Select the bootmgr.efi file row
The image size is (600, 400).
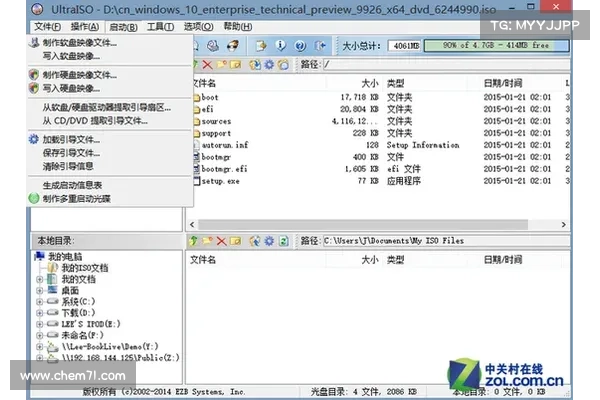pyautogui.click(x=381, y=169)
